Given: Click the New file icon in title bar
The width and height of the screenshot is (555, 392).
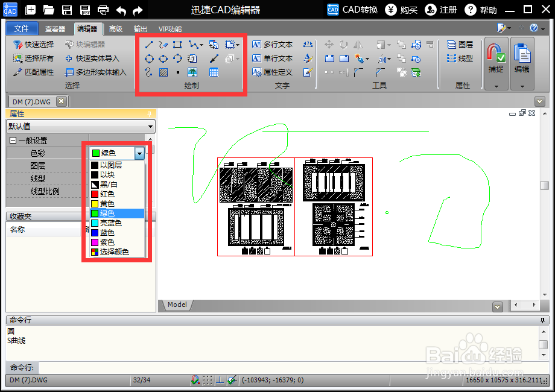Looking at the screenshot, I should tap(30, 10).
